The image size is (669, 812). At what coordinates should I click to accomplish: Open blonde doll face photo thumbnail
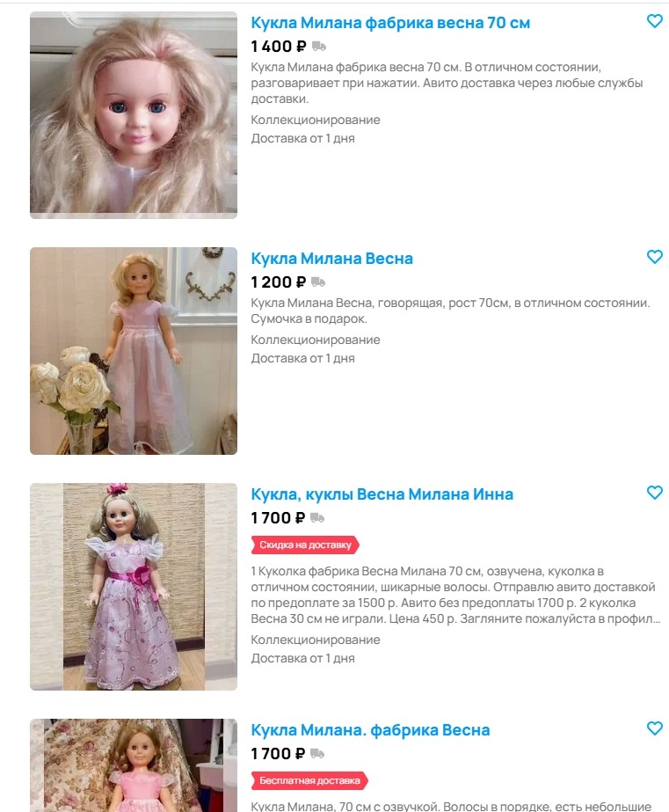pos(134,115)
